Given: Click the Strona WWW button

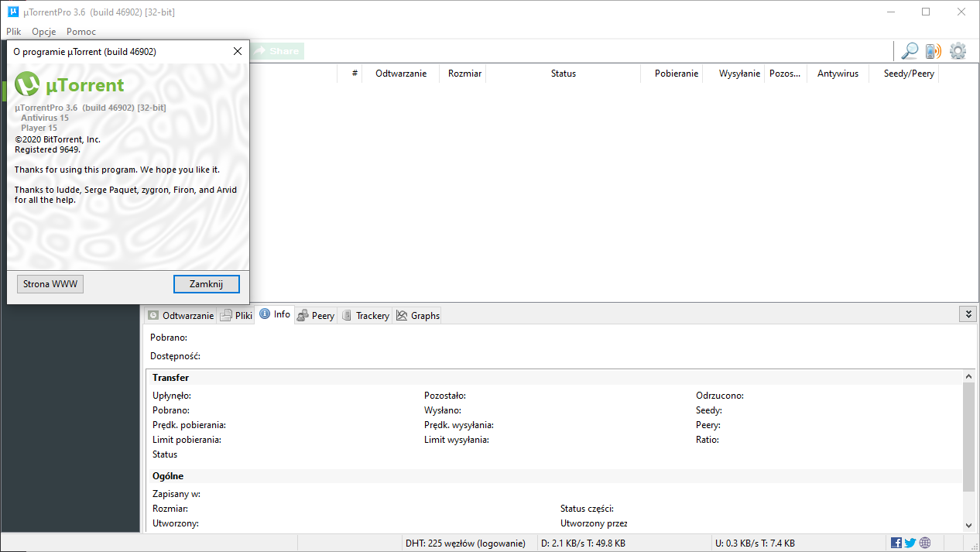Looking at the screenshot, I should (x=50, y=284).
